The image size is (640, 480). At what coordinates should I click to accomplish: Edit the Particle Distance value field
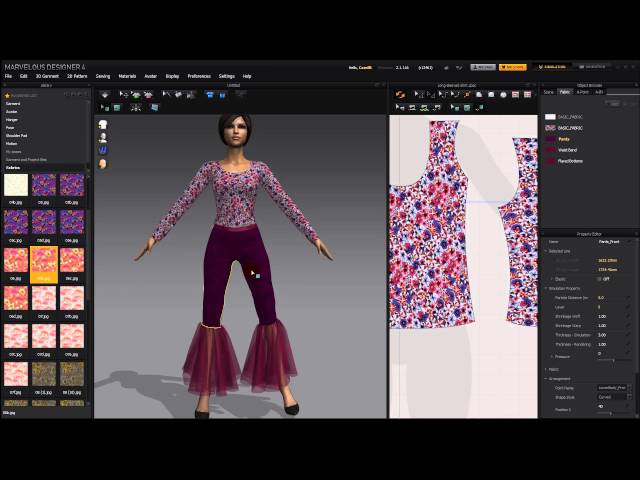point(611,298)
